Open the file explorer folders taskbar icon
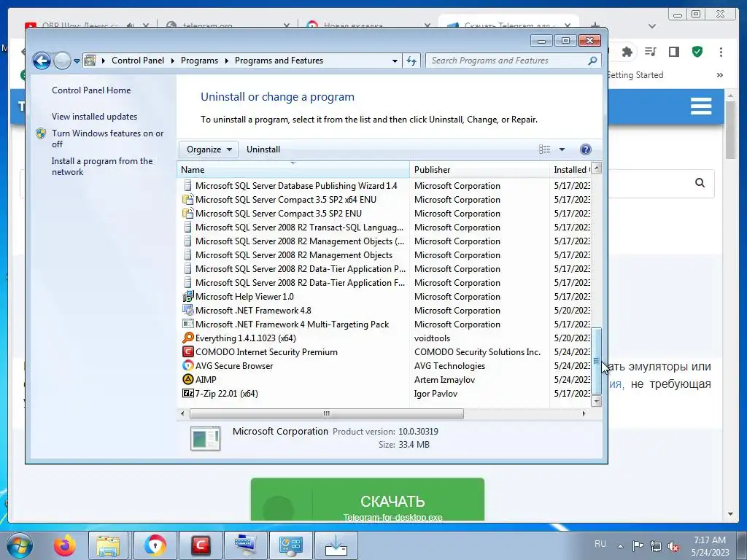The width and height of the screenshot is (747, 560). tap(108, 545)
